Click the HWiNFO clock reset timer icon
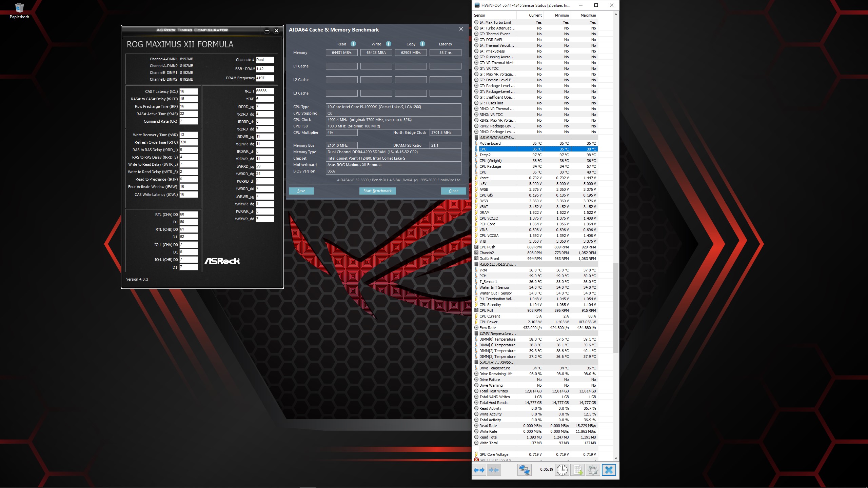The image size is (868, 488). coord(562,470)
